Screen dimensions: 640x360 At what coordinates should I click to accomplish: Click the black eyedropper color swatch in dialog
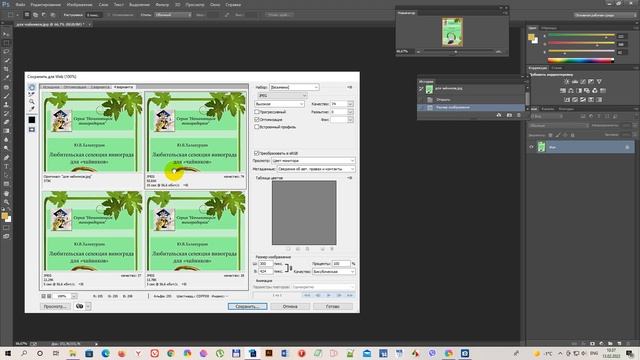coord(32,120)
